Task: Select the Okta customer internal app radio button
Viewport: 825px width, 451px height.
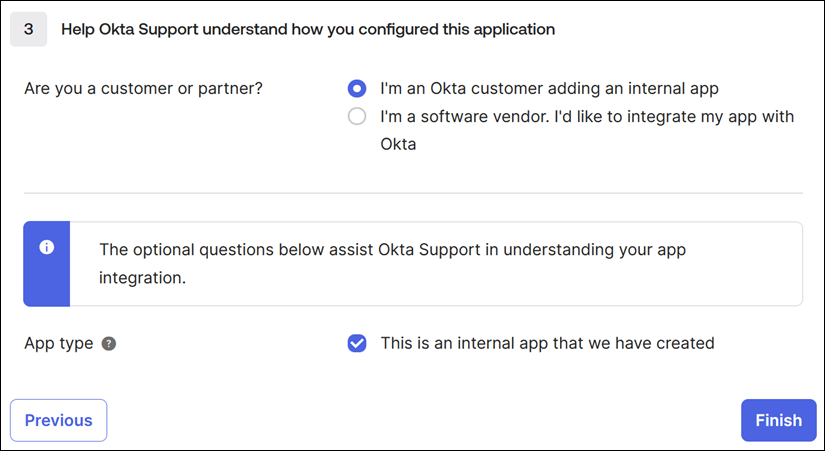Action: [357, 88]
